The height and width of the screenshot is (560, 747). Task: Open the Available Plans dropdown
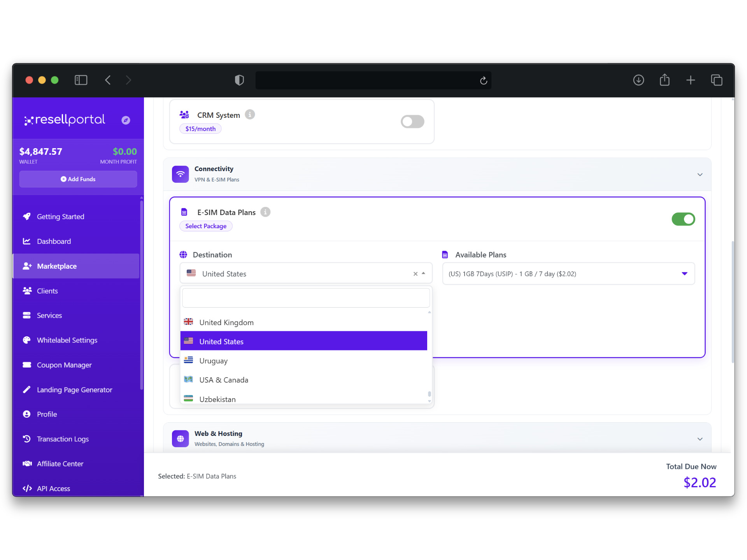coord(568,274)
